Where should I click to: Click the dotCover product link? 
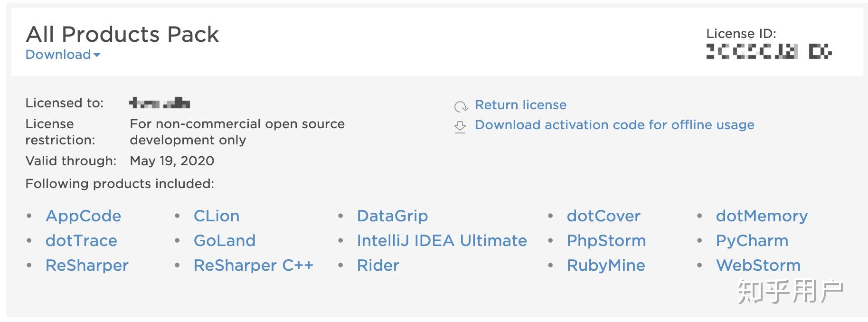(x=604, y=216)
